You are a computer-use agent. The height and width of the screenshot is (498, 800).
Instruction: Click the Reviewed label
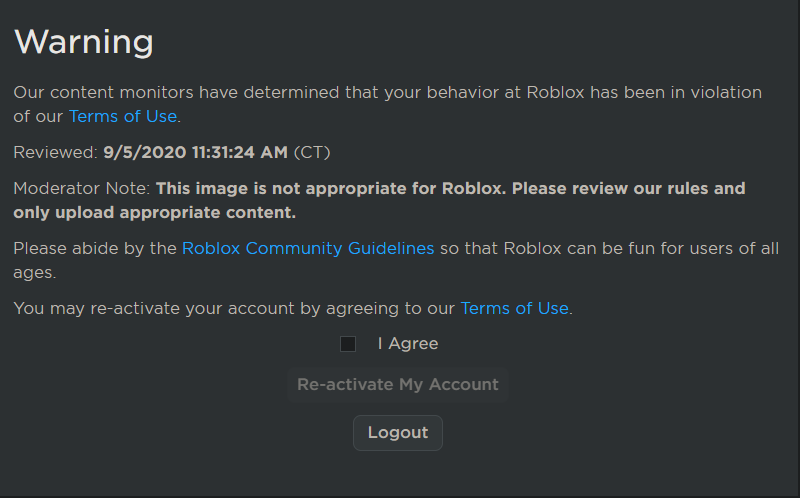(56, 153)
